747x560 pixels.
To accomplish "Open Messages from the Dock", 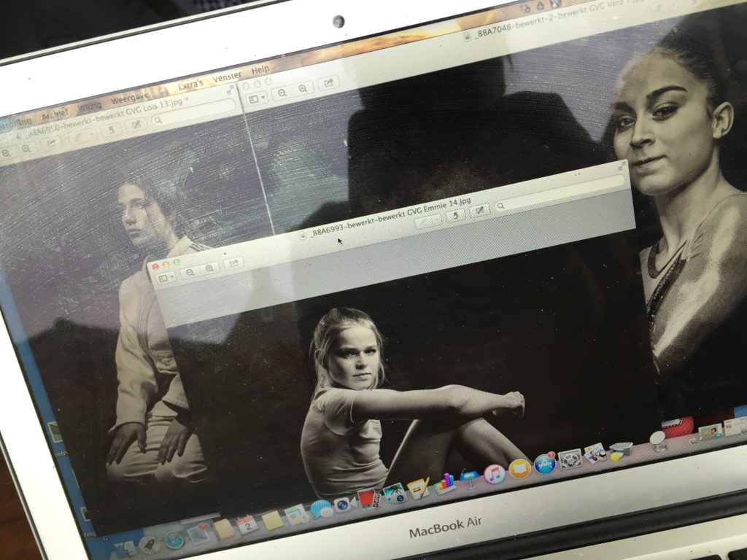I will pyautogui.click(x=320, y=509).
